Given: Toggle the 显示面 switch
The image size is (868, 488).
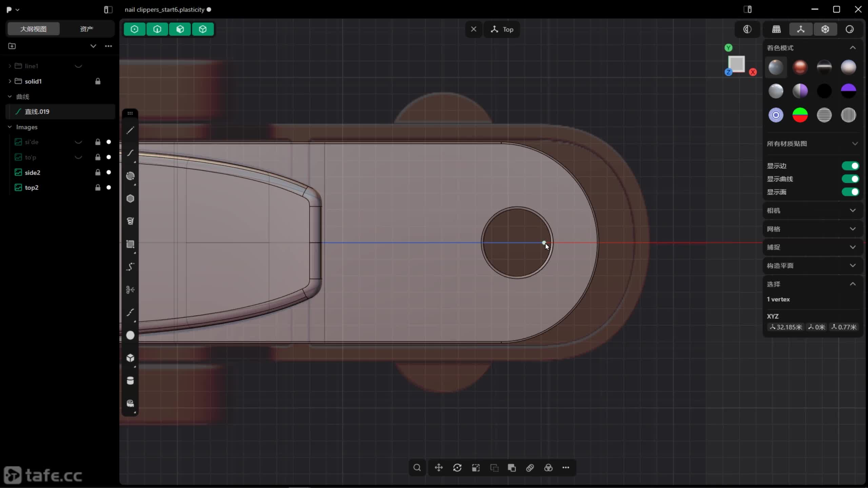Looking at the screenshot, I should pyautogui.click(x=850, y=192).
